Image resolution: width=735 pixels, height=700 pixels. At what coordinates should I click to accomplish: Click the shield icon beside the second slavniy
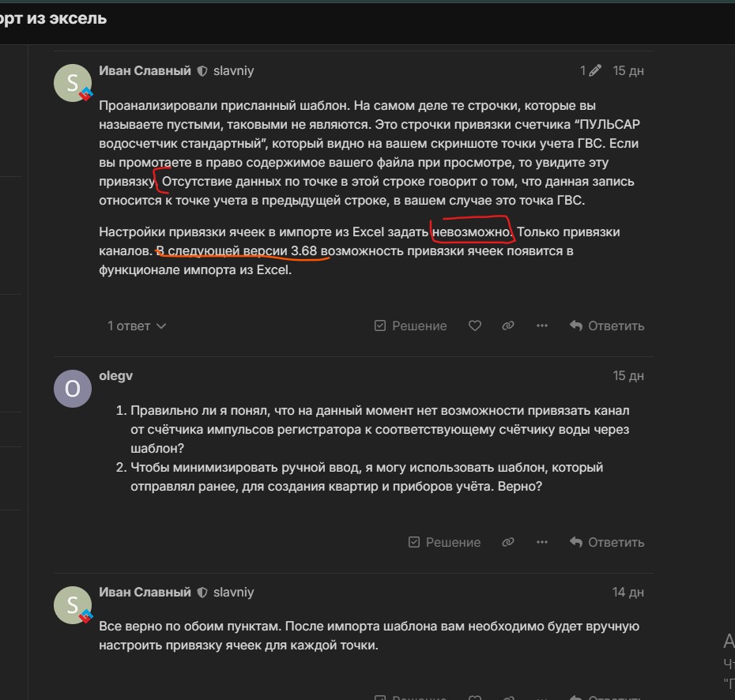coord(202,593)
